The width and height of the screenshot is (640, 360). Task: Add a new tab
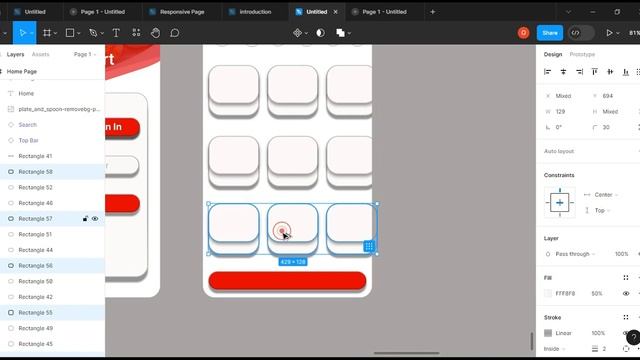(432, 12)
